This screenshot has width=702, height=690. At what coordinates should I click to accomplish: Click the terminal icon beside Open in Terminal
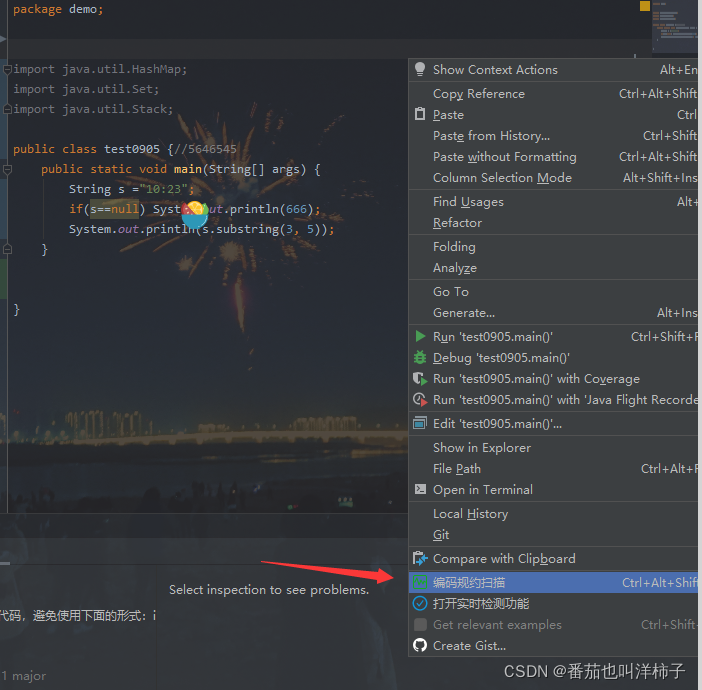420,489
